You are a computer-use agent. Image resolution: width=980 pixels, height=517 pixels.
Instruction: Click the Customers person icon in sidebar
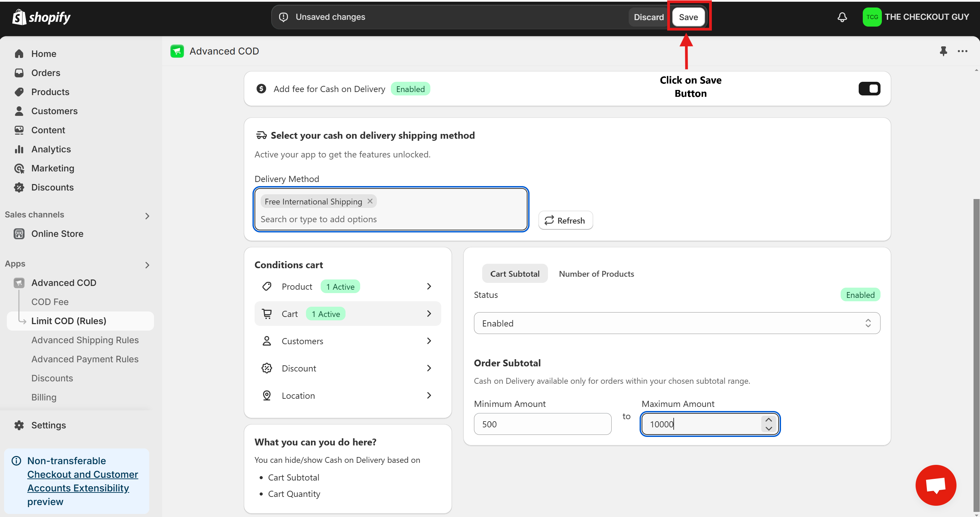tap(19, 111)
